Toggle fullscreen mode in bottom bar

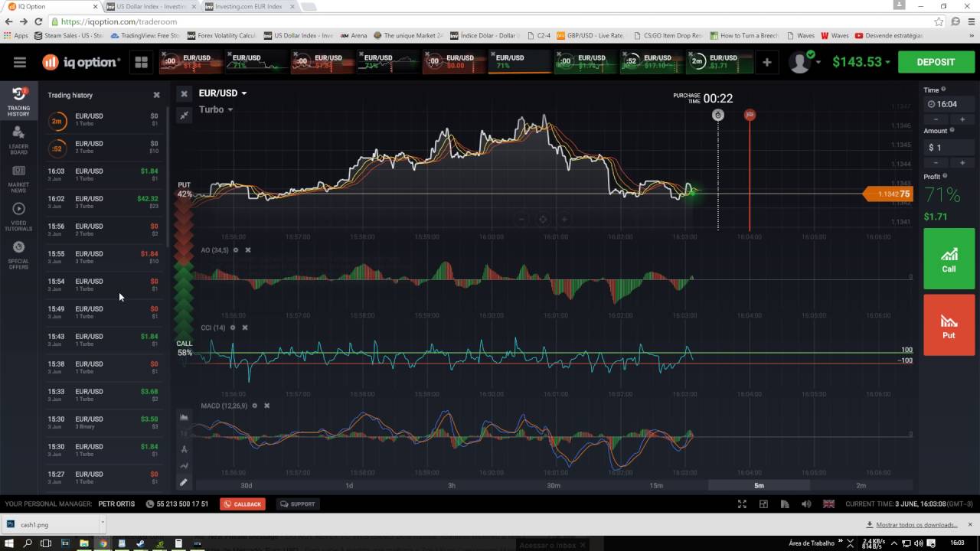(742, 504)
